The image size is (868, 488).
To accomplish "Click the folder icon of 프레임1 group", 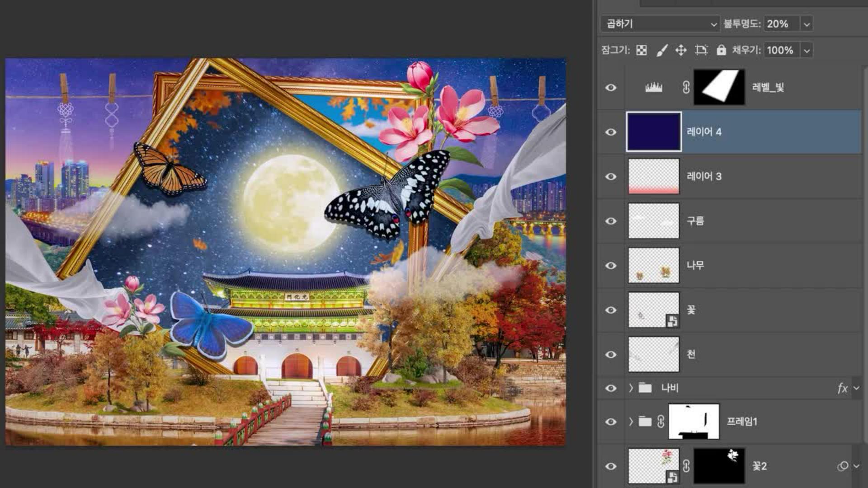I will (645, 422).
